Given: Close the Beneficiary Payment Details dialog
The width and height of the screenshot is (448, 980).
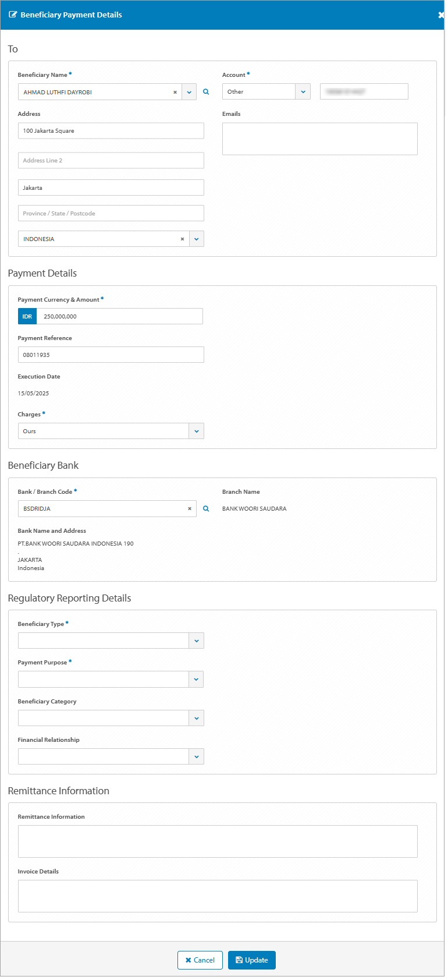Looking at the screenshot, I should coord(441,15).
